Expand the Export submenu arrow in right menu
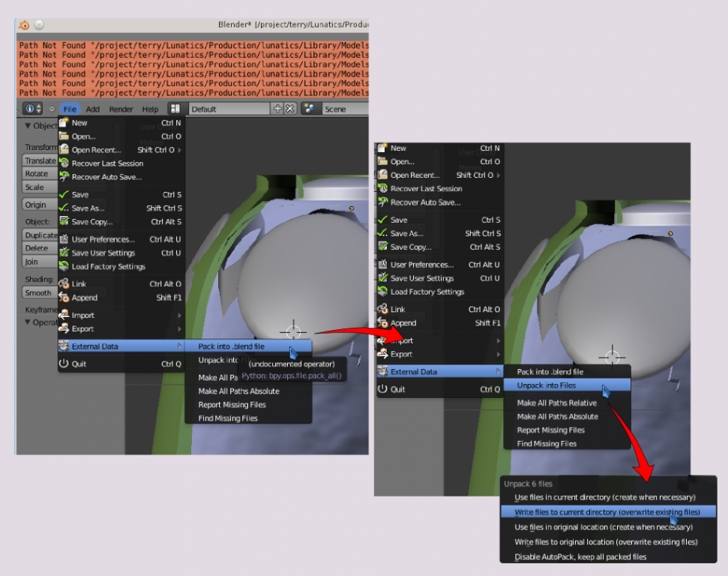728x576 pixels. point(499,354)
